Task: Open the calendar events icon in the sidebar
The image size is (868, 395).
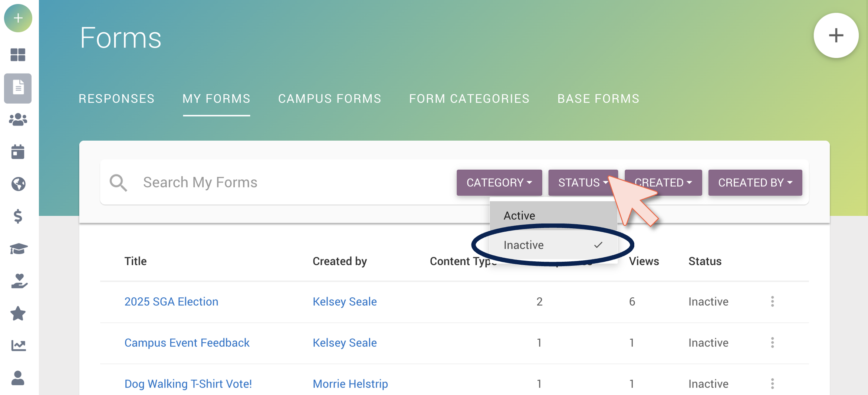Action: click(x=18, y=152)
